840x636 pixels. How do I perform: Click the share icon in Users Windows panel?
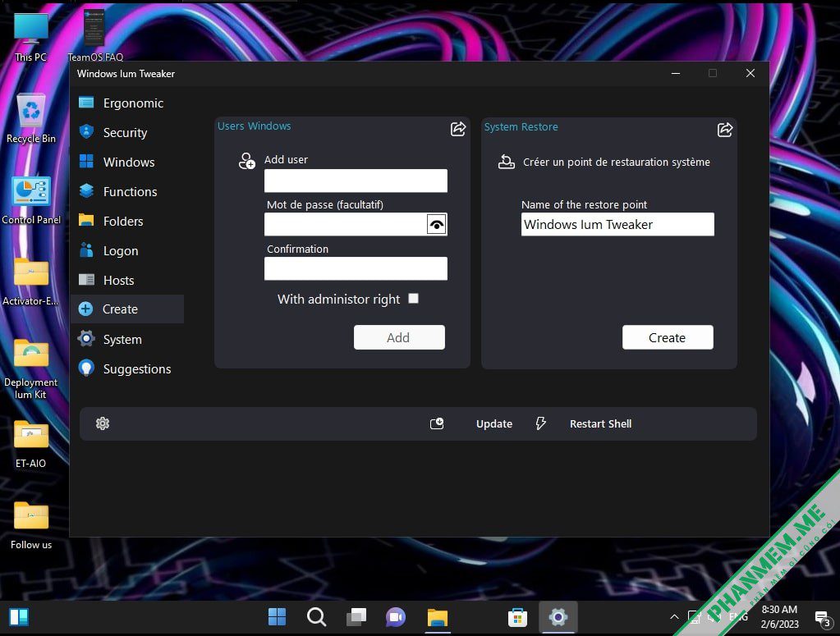458,129
